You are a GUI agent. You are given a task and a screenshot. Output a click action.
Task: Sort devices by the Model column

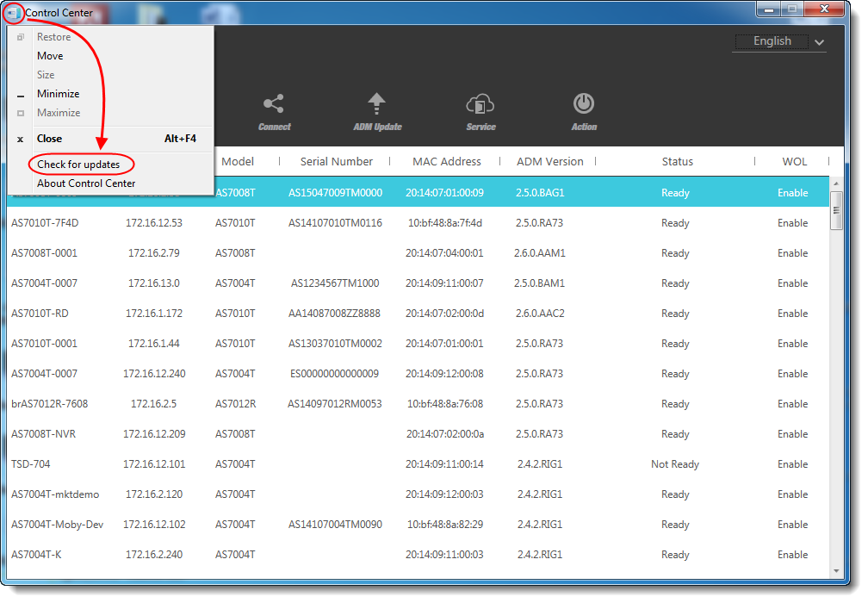point(238,161)
